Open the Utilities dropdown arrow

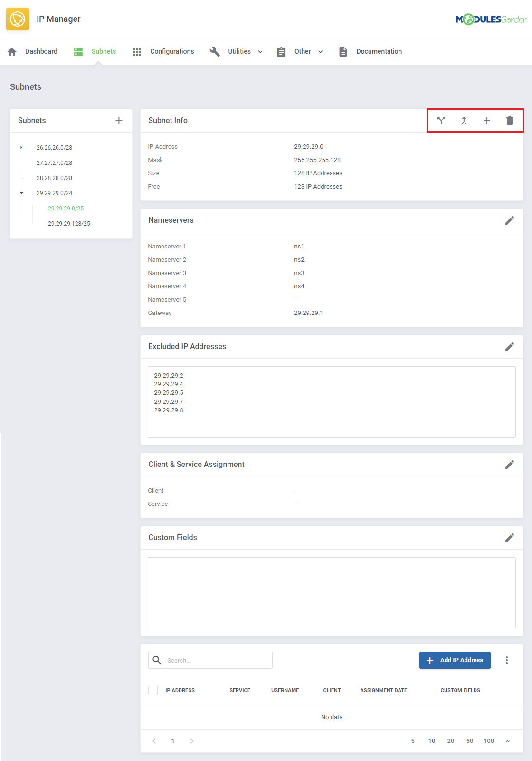[260, 52]
